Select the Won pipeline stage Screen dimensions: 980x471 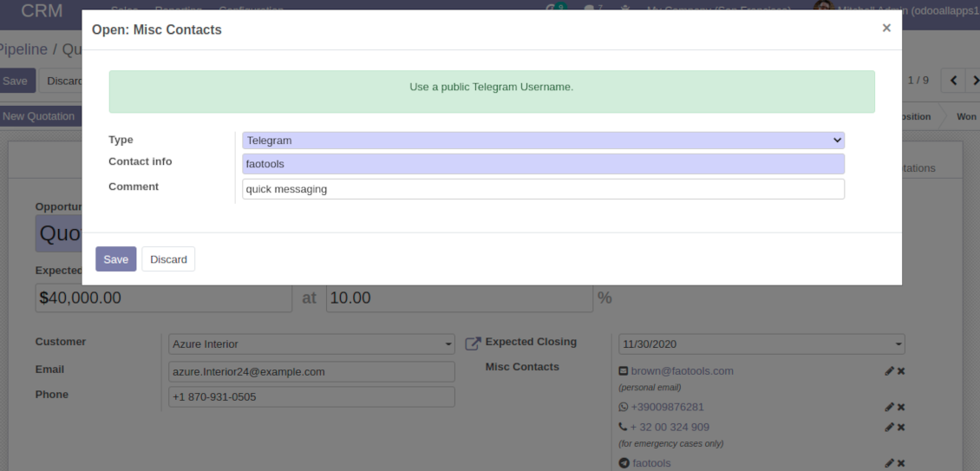pos(965,116)
